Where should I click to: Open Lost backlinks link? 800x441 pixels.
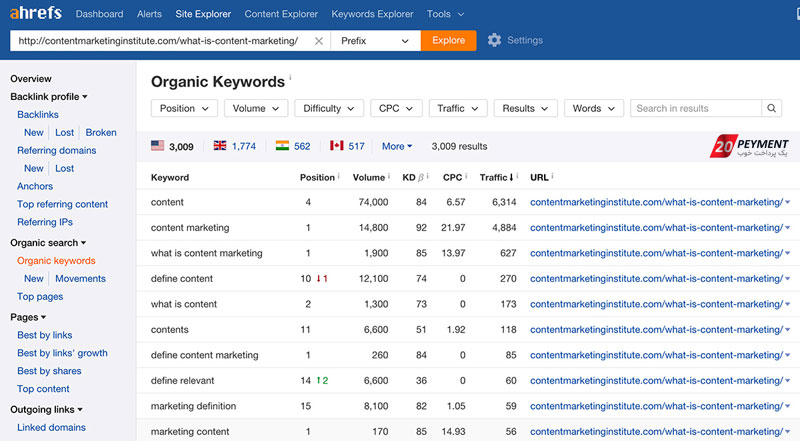64,132
